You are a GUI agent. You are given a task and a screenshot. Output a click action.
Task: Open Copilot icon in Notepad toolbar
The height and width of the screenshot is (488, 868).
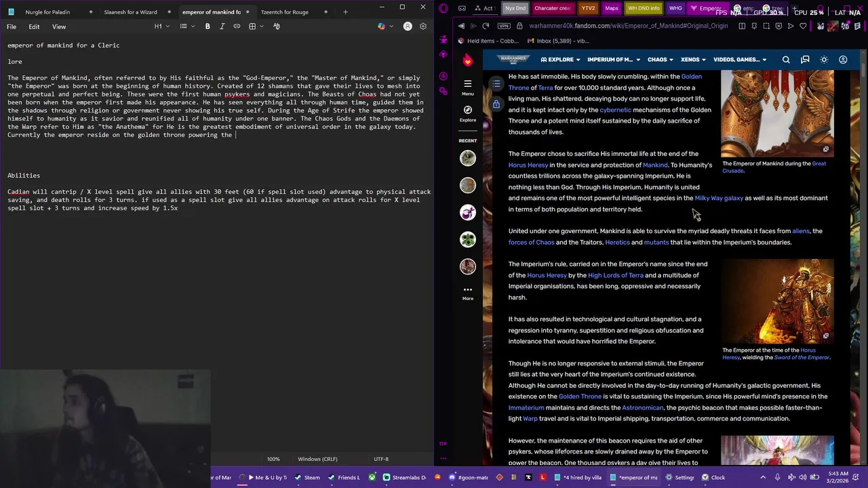pyautogui.click(x=382, y=26)
